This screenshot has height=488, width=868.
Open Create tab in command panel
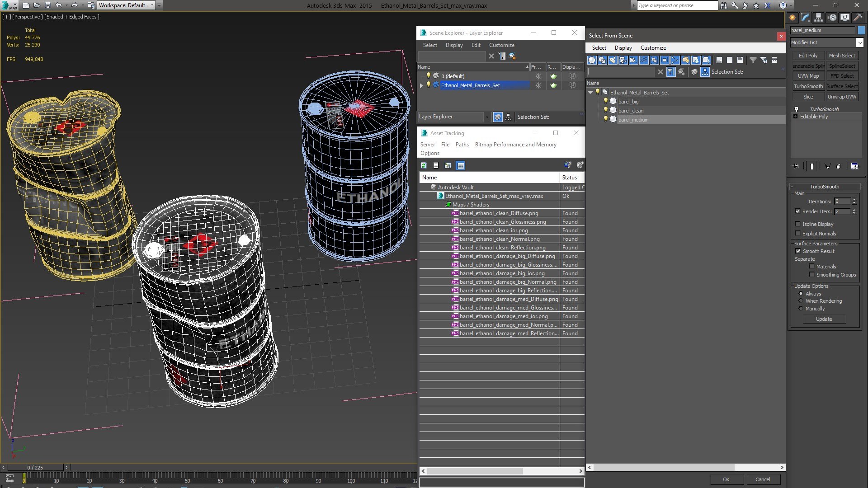click(793, 18)
